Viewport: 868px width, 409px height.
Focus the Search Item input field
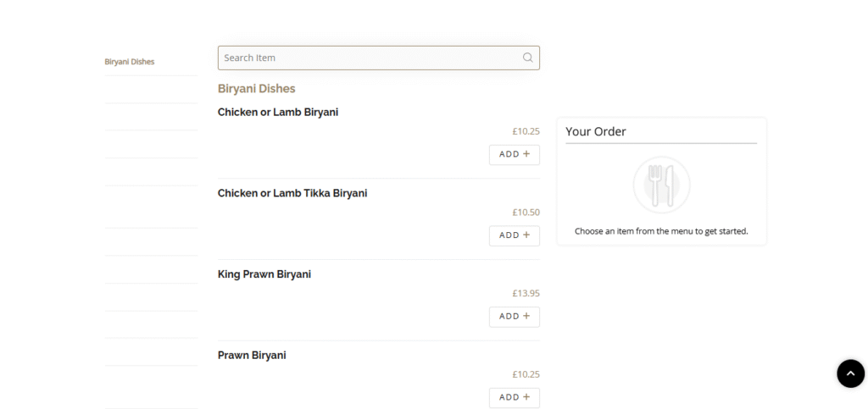[x=369, y=58]
